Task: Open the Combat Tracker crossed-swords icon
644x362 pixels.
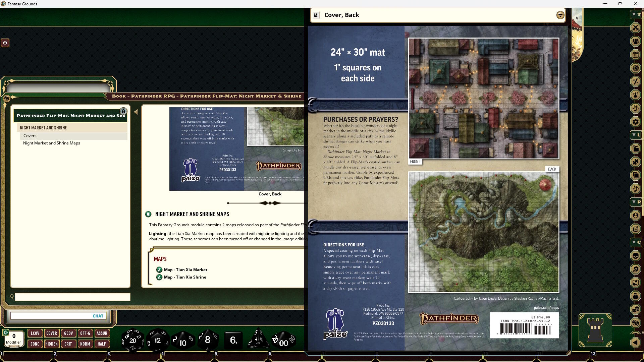Action: 636,28
